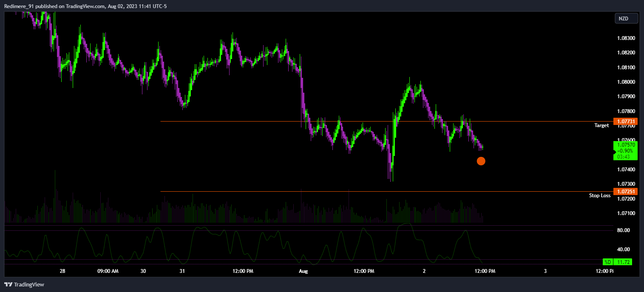The height and width of the screenshot is (292, 644).
Task: Open the NZD currency selector
Action: (627, 19)
